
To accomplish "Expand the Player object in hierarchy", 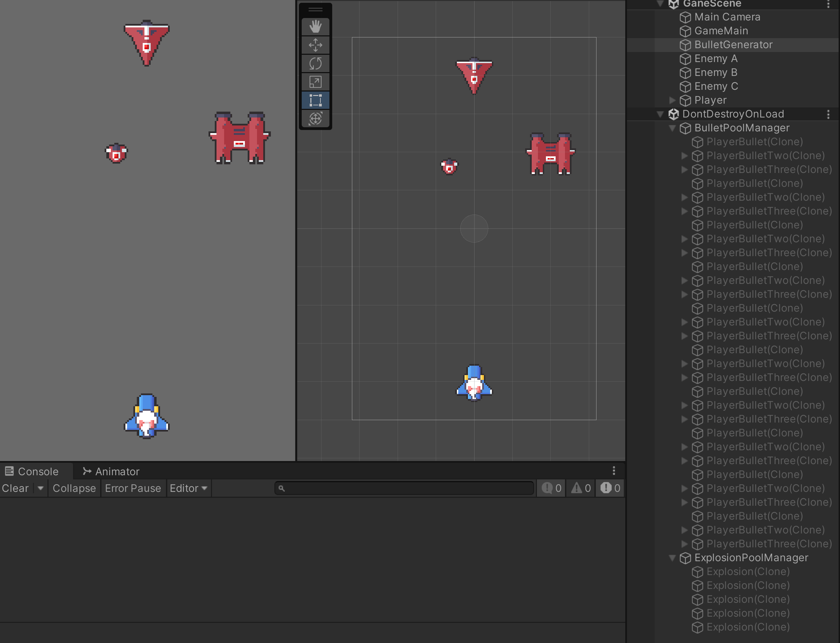I will tap(672, 100).
